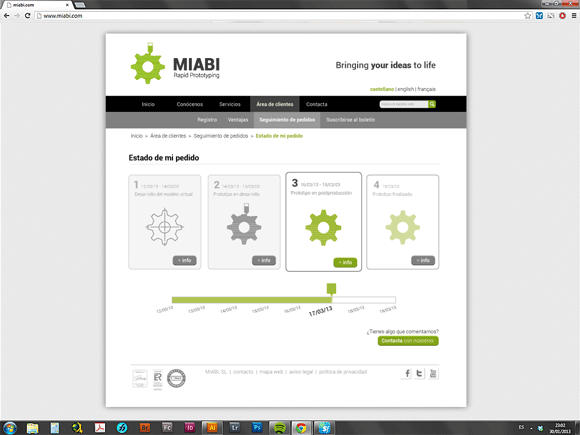Screen dimensions: 580x435
Task: Click the browser reload icon
Action: tap(27, 16)
